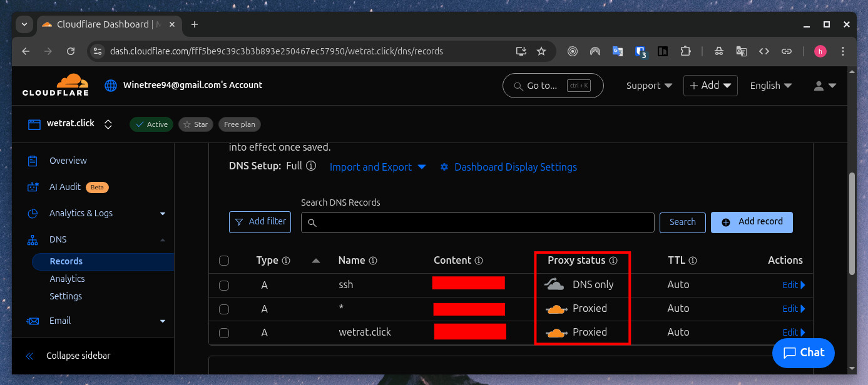Open the Bitwarden extension icon
The height and width of the screenshot is (385, 868).
pos(640,52)
